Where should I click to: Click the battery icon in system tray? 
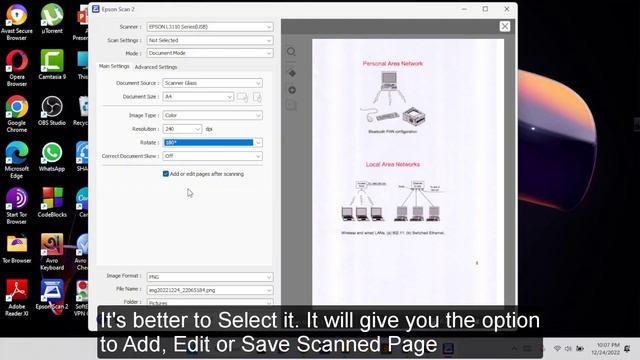[580, 349]
